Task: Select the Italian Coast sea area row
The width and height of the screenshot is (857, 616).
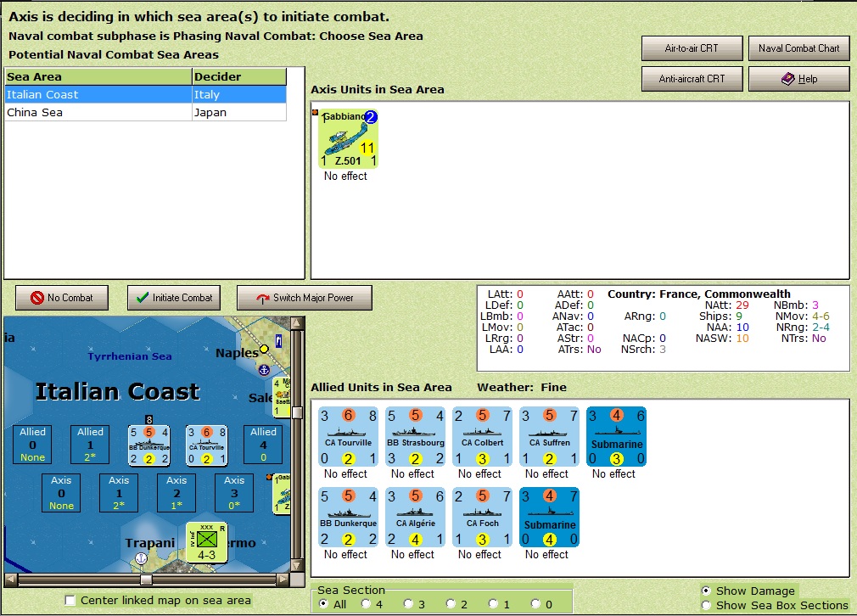Action: (x=145, y=94)
